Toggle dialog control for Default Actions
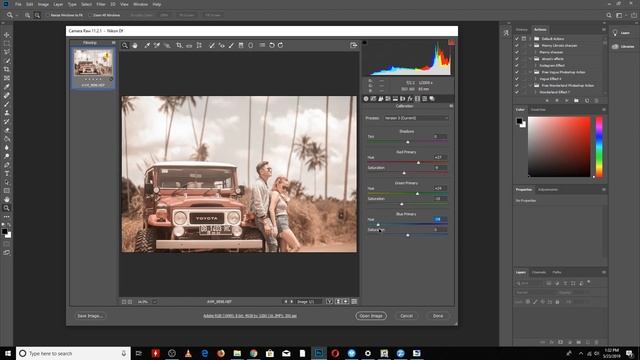 524,39
